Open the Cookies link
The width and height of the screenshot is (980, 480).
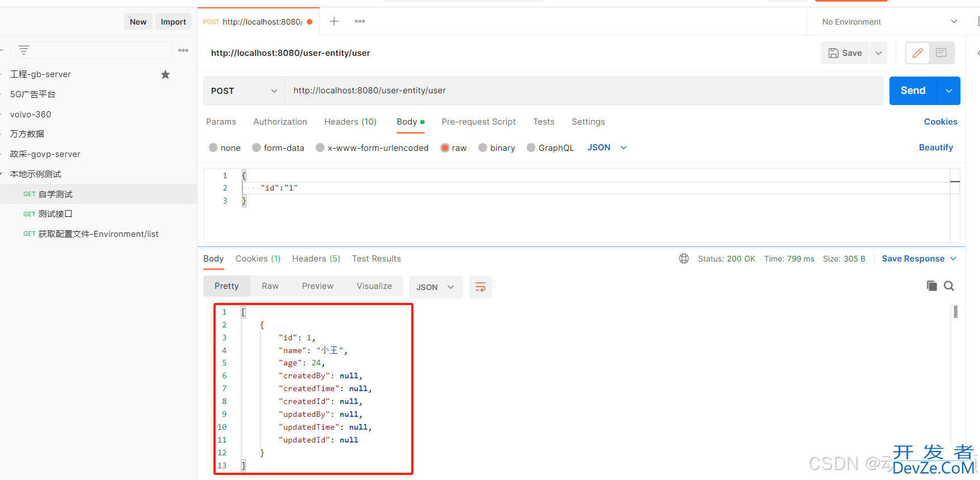940,121
